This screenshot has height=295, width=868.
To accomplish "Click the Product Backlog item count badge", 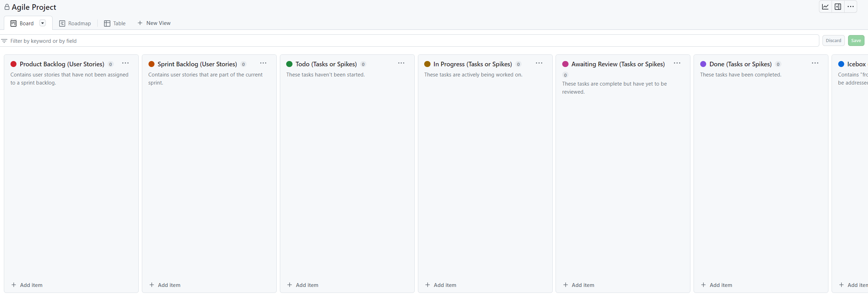I will (110, 64).
